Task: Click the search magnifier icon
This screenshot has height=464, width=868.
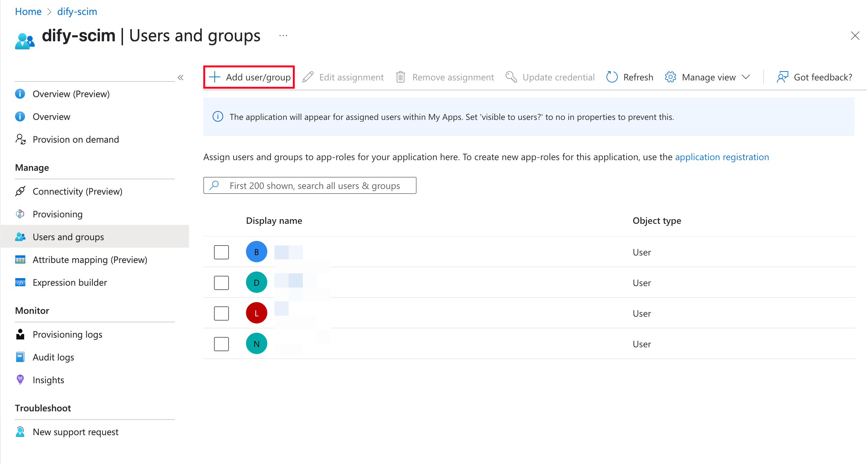Action: click(214, 185)
